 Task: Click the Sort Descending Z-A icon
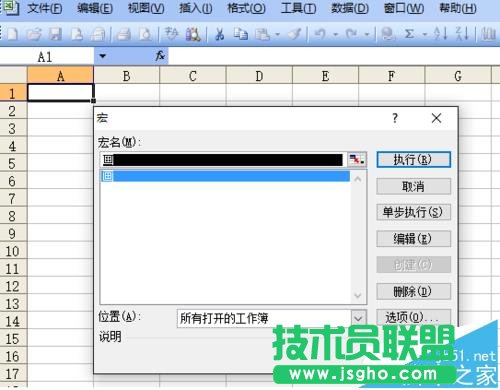tap(463, 34)
